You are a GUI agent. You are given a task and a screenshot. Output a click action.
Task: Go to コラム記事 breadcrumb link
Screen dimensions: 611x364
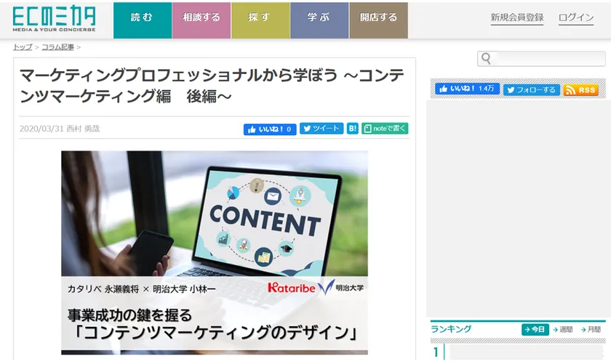[57, 47]
